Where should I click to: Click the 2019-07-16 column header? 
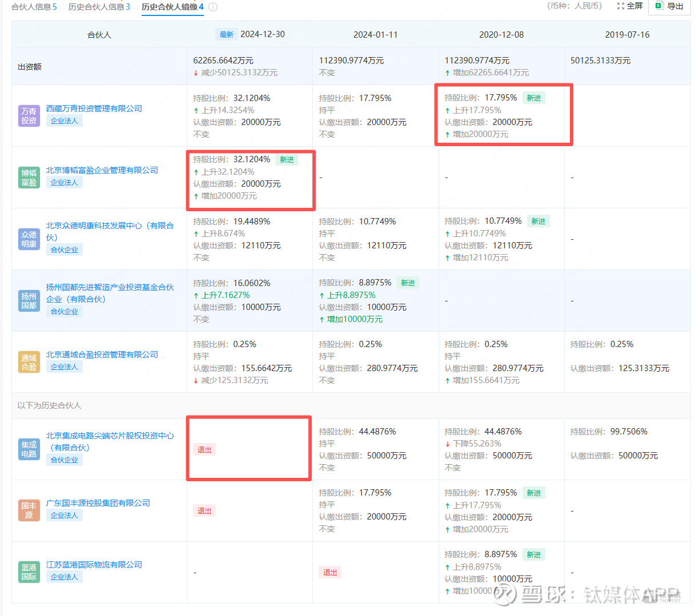tap(628, 35)
